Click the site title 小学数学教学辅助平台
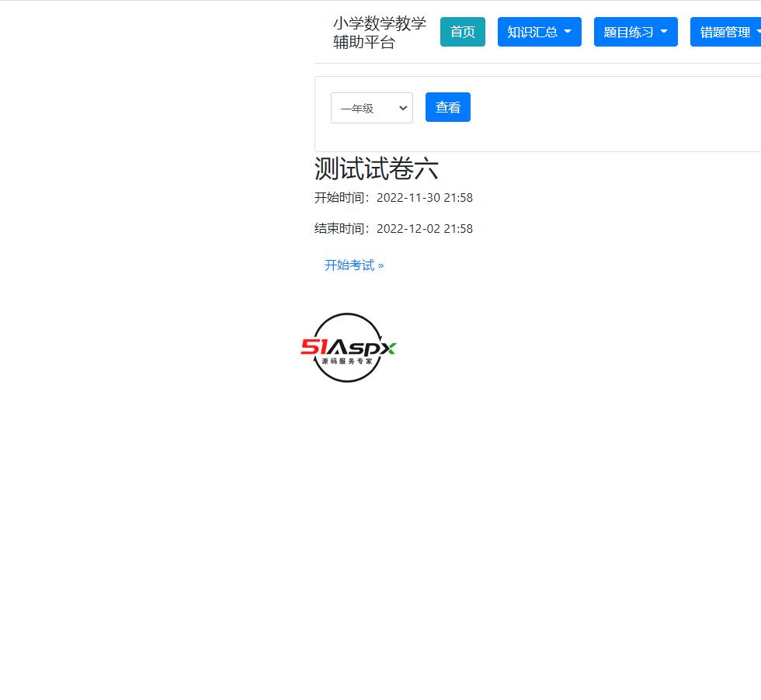The image size is (761, 700). pyautogui.click(x=379, y=33)
